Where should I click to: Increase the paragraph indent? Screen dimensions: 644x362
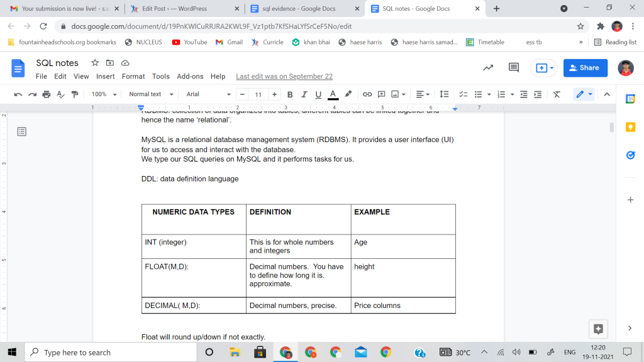538,94
